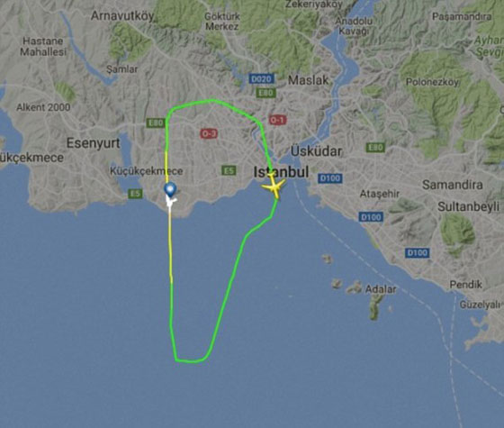Click the blue location pin marker
Image resolution: width=504 pixels, height=428 pixels.
pyautogui.click(x=170, y=189)
